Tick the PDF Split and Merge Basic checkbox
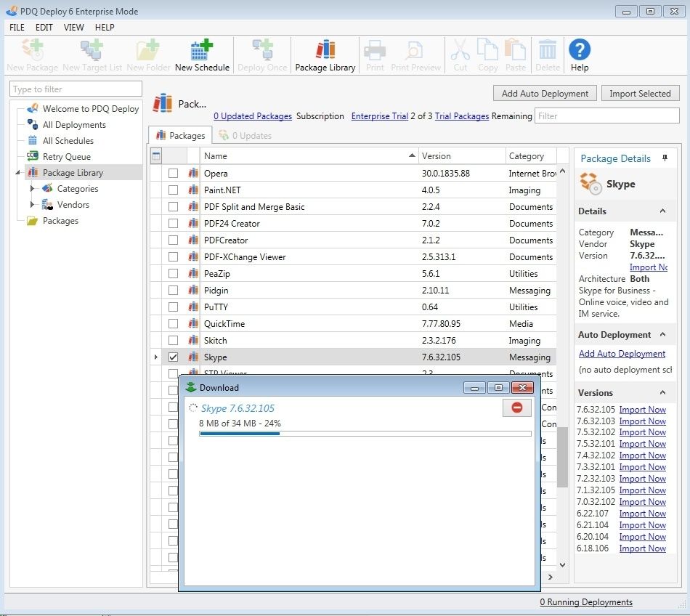Screen dimensions: 690x616 173,206
